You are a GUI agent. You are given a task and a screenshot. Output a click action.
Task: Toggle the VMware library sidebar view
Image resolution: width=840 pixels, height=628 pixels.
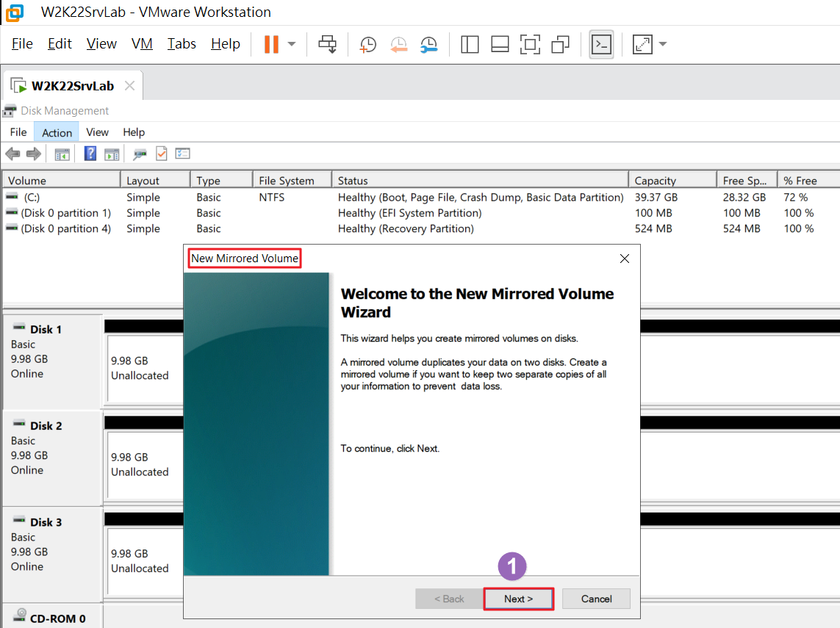[x=470, y=44]
